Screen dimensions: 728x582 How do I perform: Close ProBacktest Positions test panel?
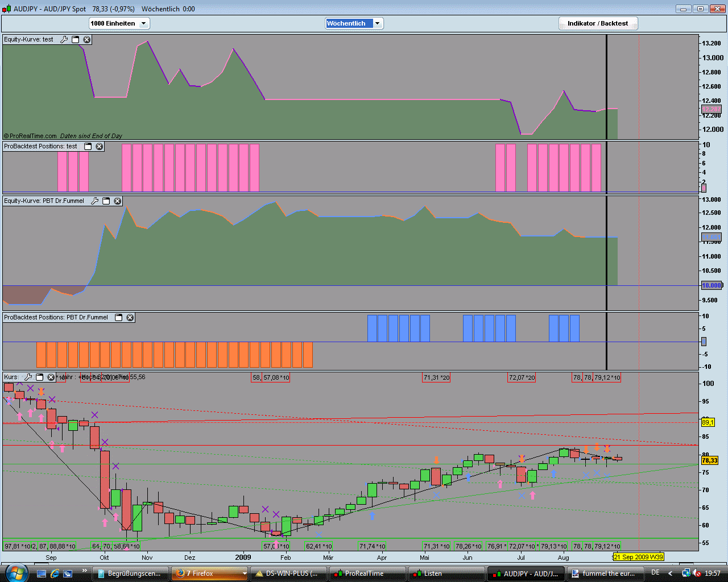(x=100, y=146)
